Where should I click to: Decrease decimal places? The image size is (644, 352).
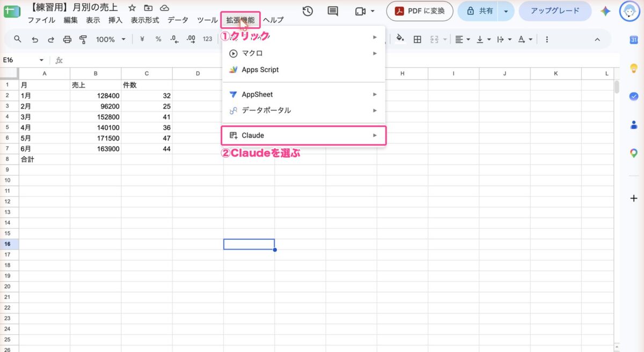[x=174, y=39]
